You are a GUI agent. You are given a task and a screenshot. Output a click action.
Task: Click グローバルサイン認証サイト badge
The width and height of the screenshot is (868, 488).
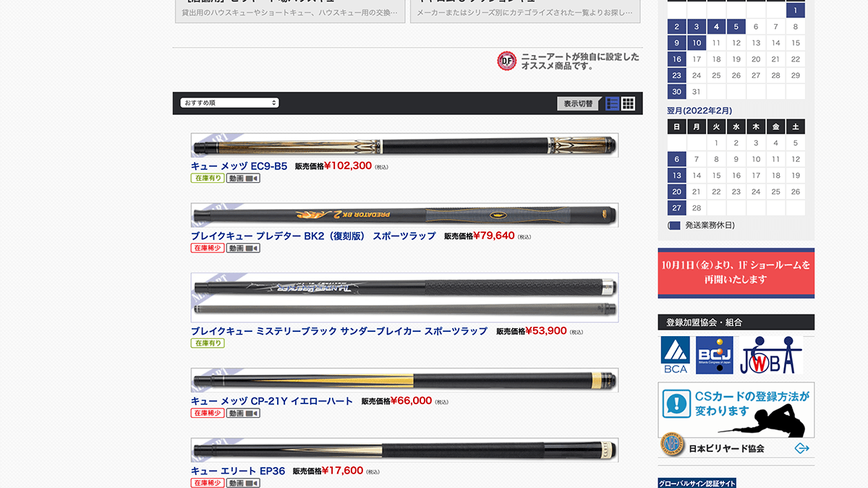click(697, 483)
